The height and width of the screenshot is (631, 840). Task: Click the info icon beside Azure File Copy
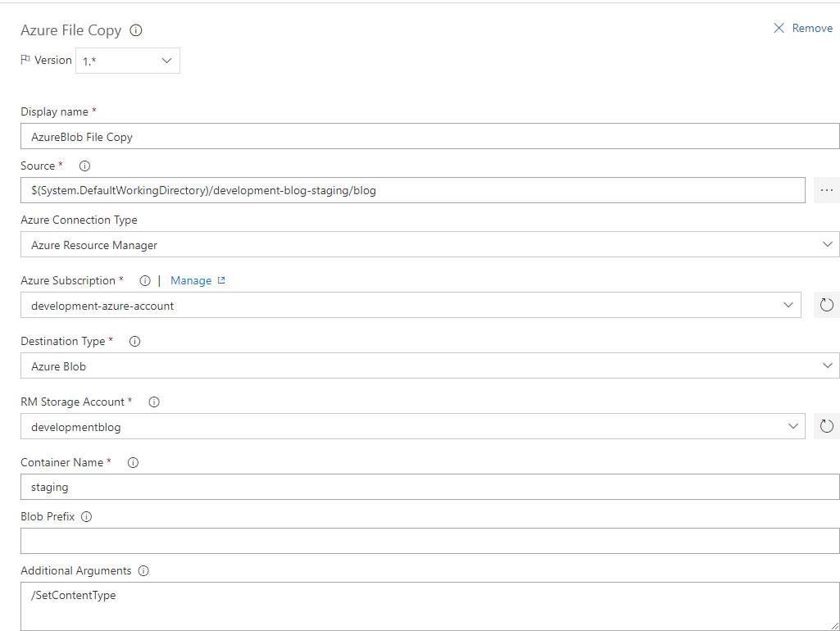click(x=137, y=30)
